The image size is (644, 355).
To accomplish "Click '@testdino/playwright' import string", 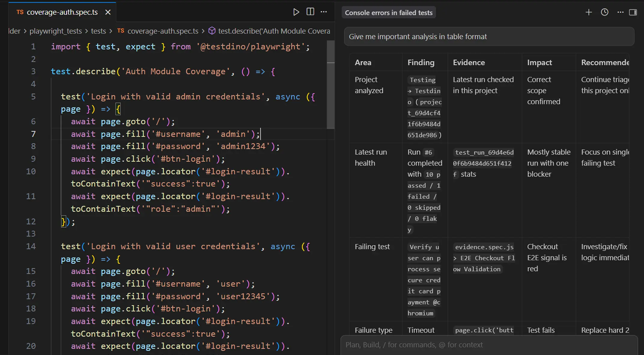I will click(x=251, y=47).
